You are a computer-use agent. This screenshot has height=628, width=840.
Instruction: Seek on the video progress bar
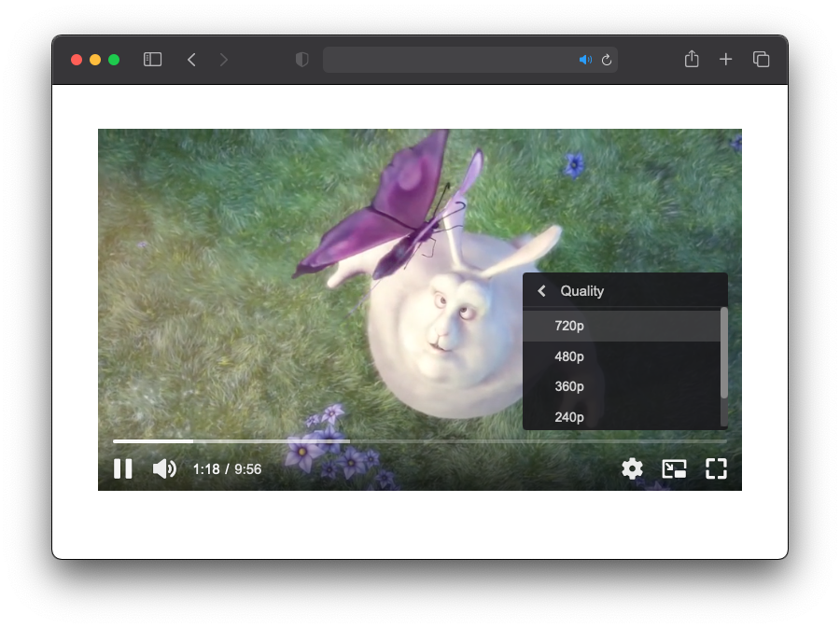420,441
